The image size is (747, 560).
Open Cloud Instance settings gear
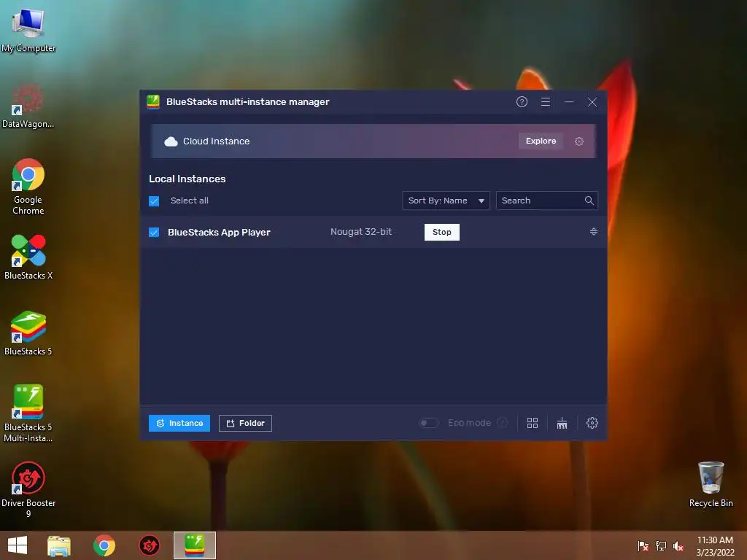(x=578, y=141)
